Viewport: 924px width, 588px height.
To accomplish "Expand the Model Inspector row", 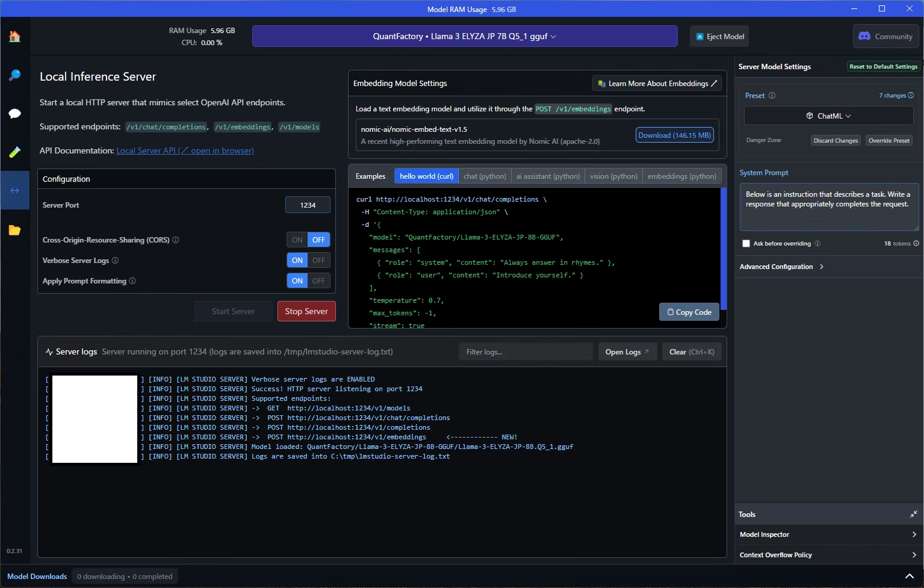I will pyautogui.click(x=829, y=534).
